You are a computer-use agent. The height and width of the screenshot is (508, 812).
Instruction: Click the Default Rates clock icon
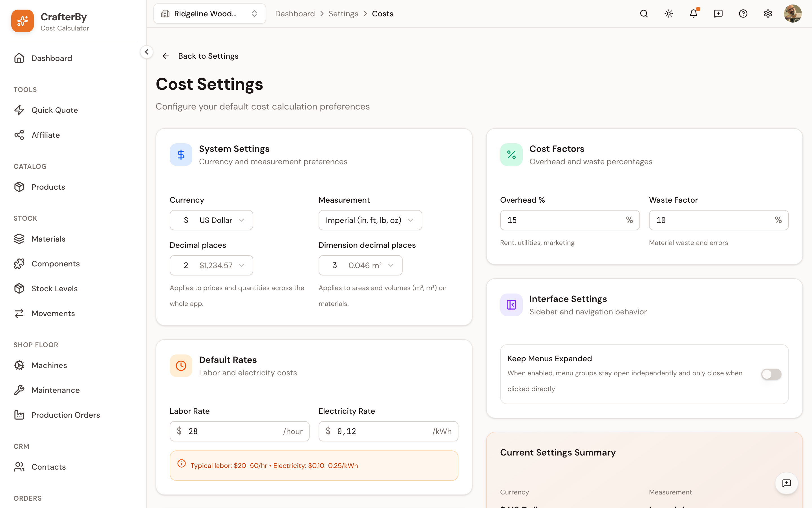pyautogui.click(x=181, y=365)
